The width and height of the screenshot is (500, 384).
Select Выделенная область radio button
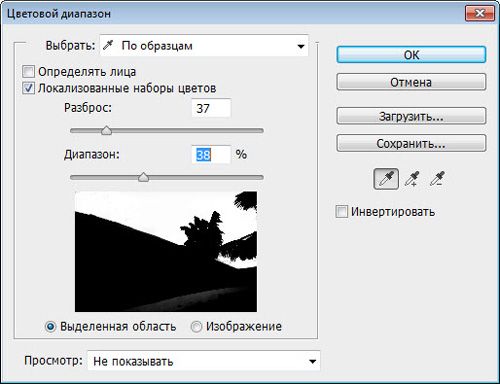pyautogui.click(x=51, y=327)
